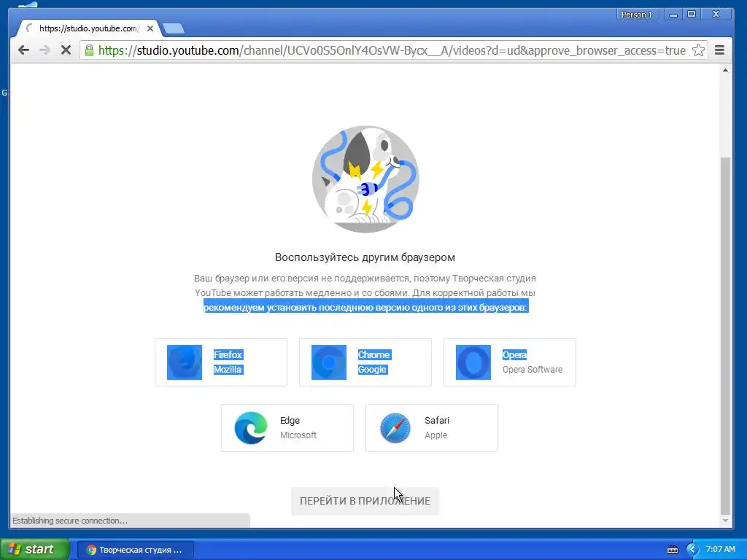Click the page scrollbar up arrow

point(725,71)
